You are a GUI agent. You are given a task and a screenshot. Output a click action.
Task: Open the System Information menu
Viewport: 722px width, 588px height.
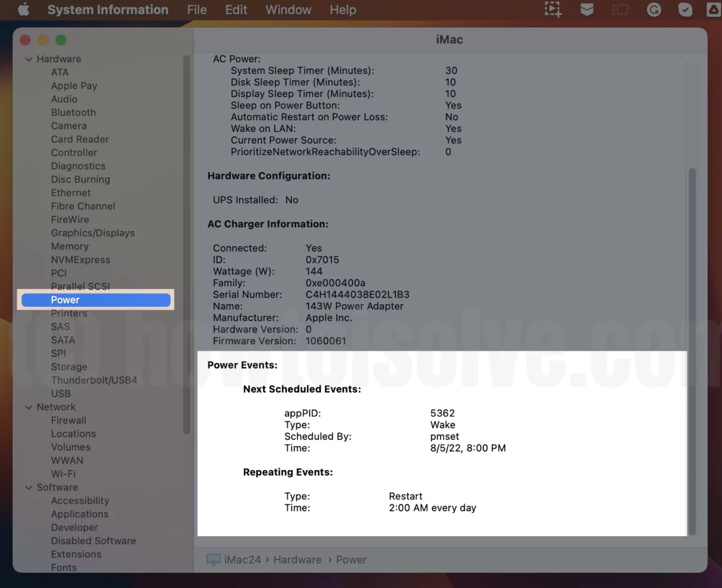[108, 10]
